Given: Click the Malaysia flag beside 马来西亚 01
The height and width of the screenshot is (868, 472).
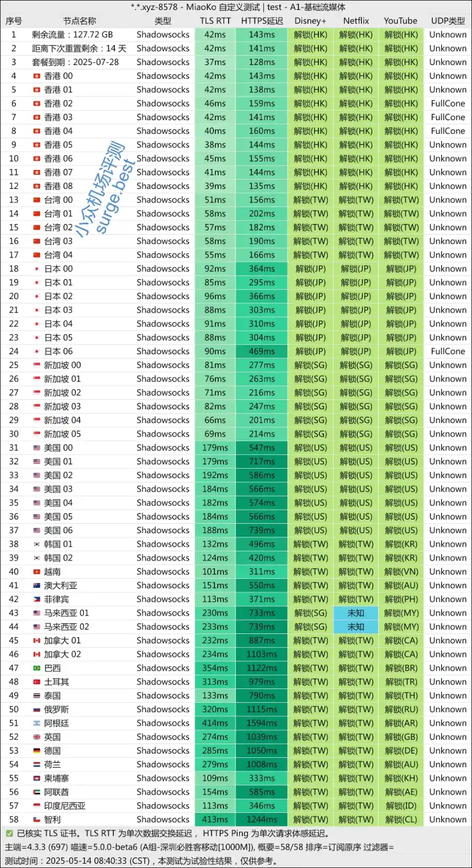Looking at the screenshot, I should pyautogui.click(x=37, y=613).
